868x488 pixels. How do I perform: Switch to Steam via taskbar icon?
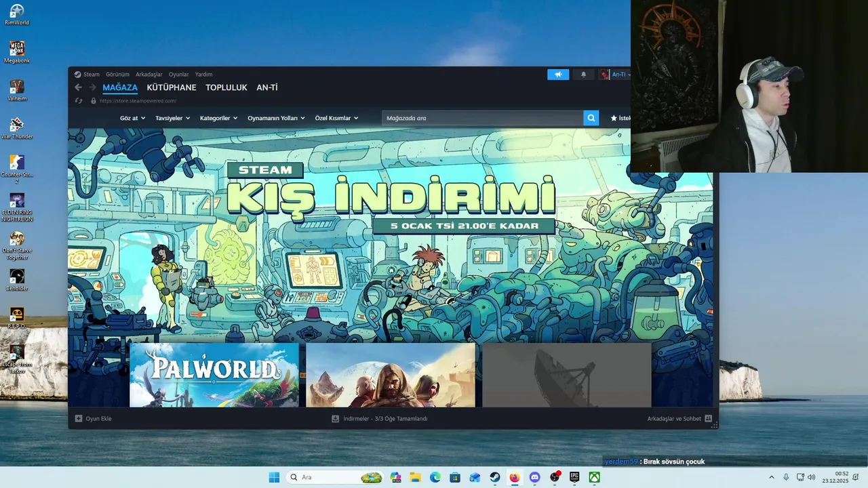tap(495, 477)
